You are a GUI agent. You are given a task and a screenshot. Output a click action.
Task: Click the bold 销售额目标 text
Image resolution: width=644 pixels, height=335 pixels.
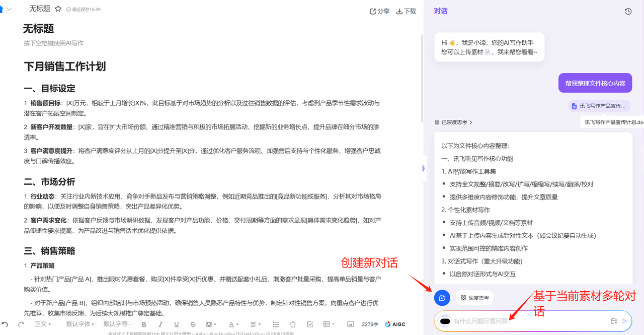(x=45, y=103)
